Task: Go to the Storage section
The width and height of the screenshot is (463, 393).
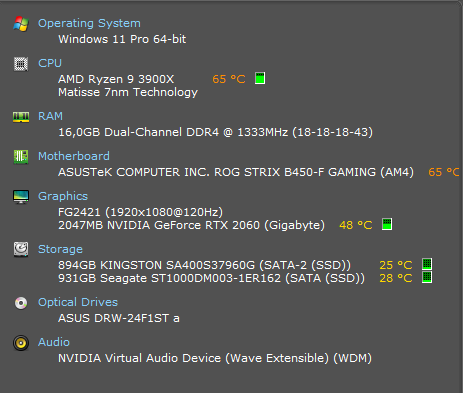Action: [x=60, y=249]
